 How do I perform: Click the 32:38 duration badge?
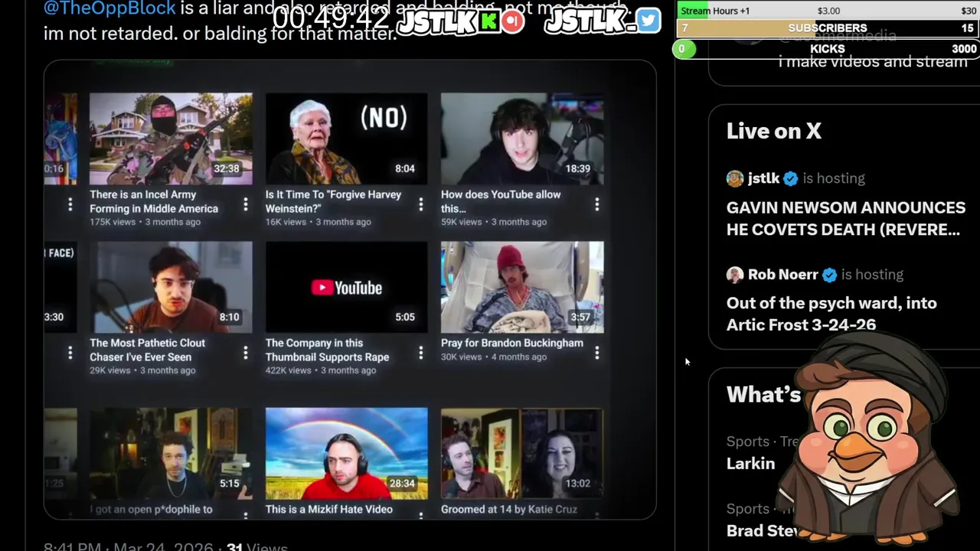pos(227,168)
